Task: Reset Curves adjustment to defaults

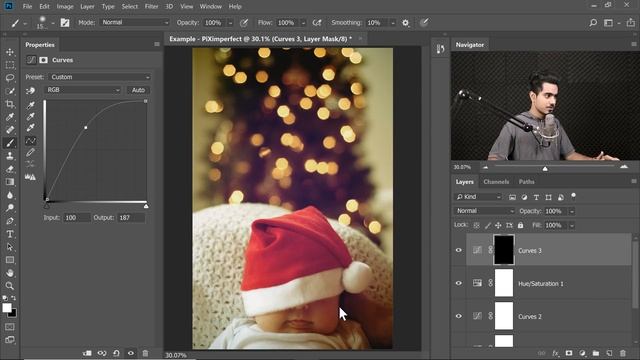Action: tap(116, 353)
